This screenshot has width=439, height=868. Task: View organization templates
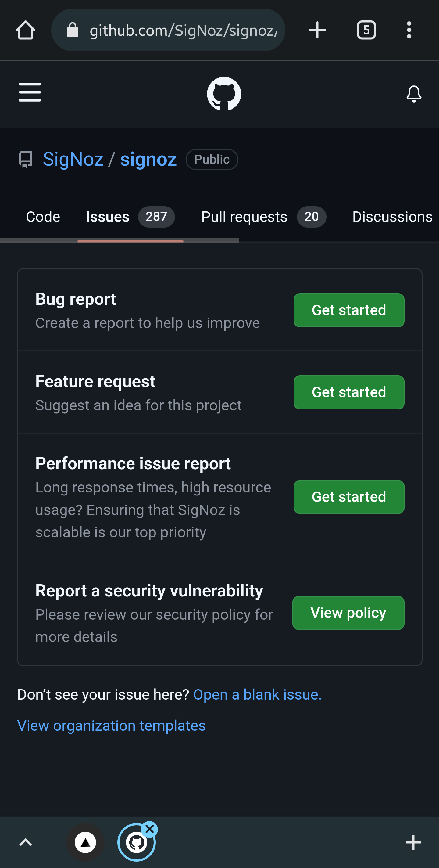112,725
